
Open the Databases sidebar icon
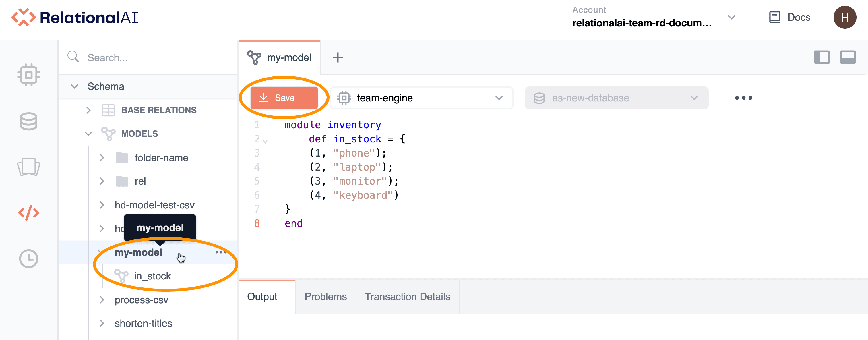tap(29, 121)
